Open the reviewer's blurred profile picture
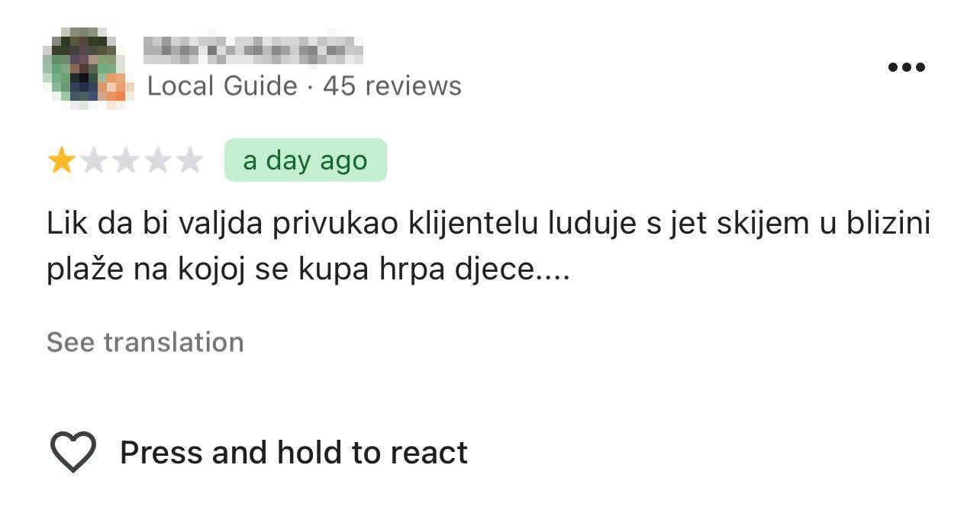The width and height of the screenshot is (980, 510). point(80,65)
